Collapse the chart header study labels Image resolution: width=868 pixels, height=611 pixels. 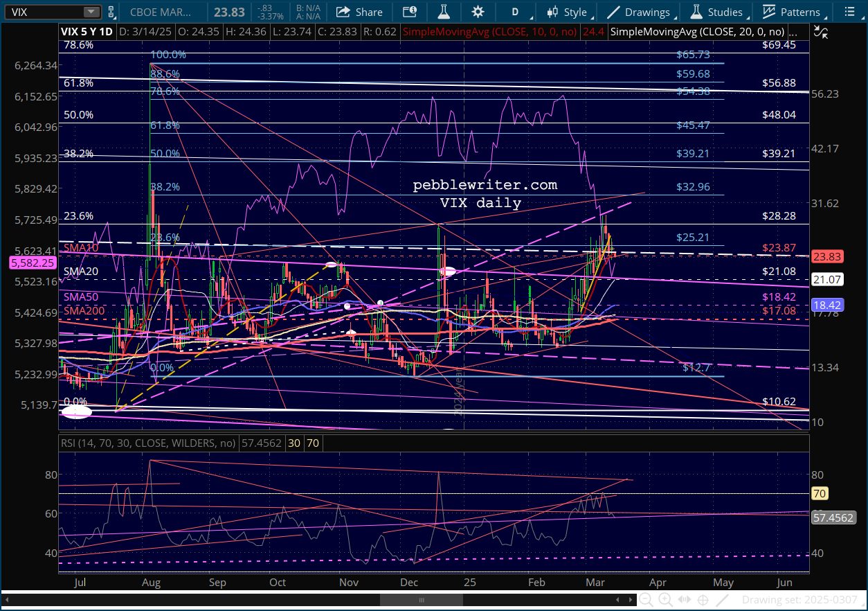[821, 32]
